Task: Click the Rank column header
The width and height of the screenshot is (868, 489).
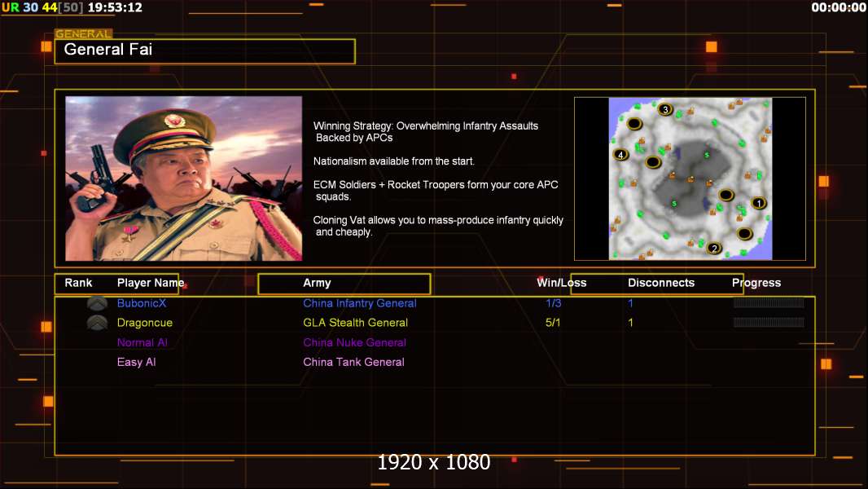Action: (x=78, y=283)
